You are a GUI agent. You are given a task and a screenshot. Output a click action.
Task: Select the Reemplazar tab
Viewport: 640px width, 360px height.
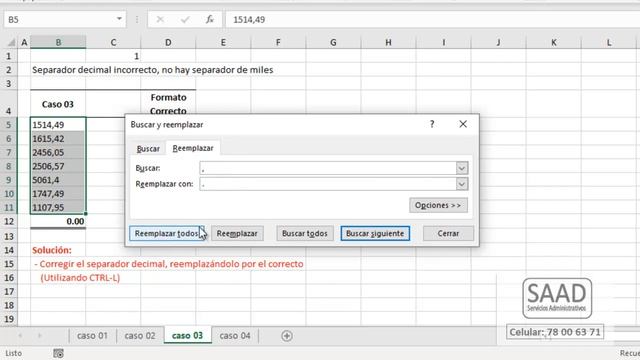pyautogui.click(x=193, y=148)
